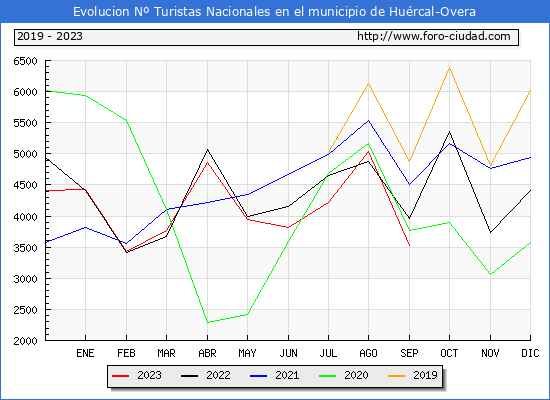Click the orange 2019 legend swatch
Viewport: 550px width, 400px height.
point(396,376)
